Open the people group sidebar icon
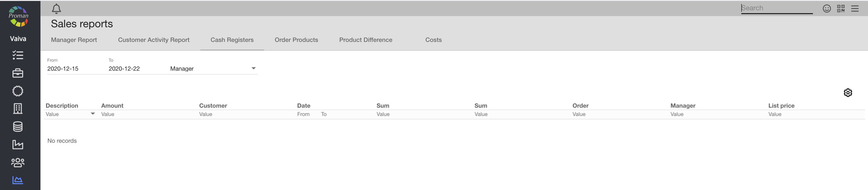 (x=18, y=162)
